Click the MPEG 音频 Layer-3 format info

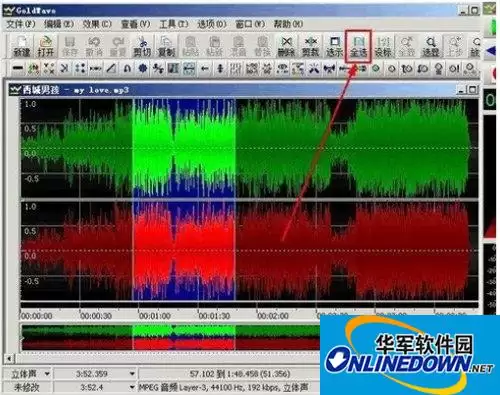click(223, 387)
